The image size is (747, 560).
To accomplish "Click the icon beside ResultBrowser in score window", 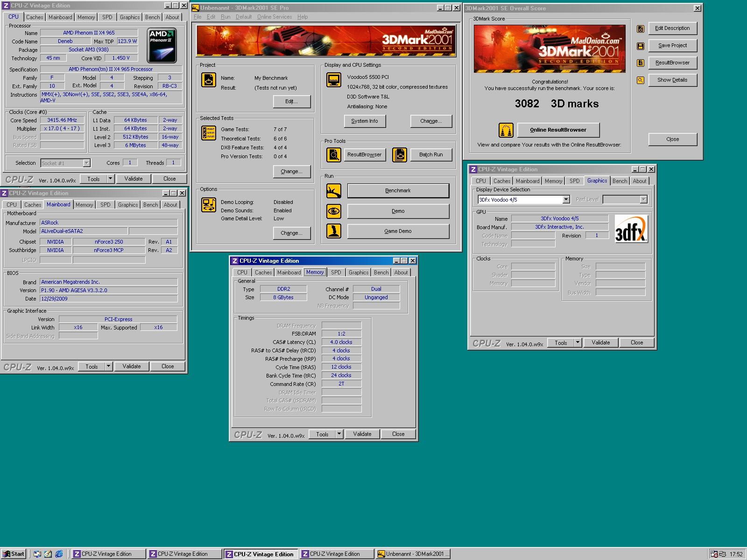I will [x=641, y=63].
